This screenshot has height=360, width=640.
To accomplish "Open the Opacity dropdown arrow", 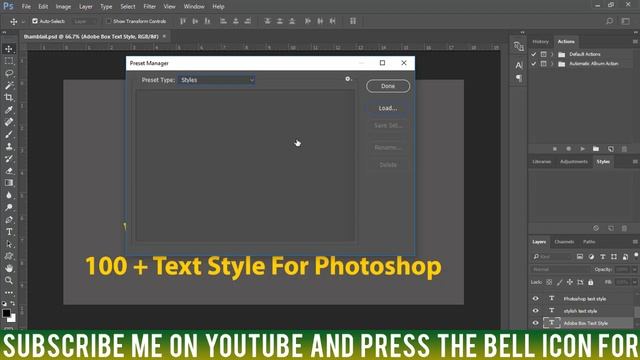I will [x=634, y=269].
